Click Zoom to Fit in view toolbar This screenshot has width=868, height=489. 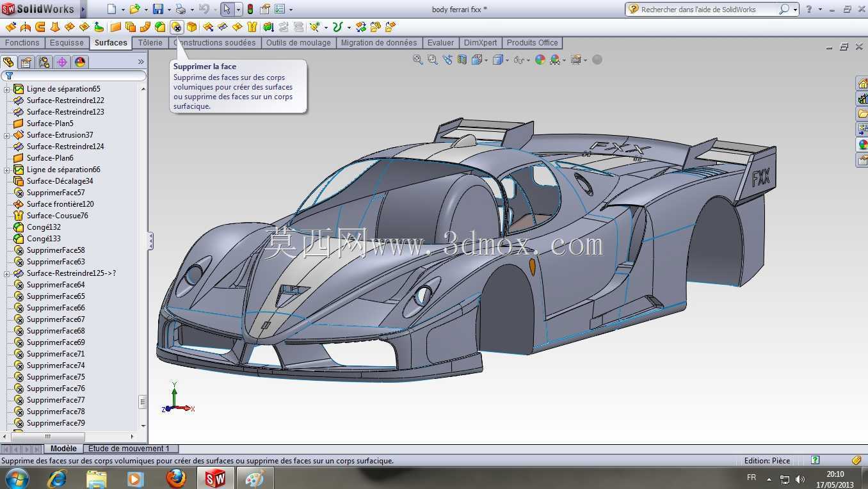click(418, 60)
